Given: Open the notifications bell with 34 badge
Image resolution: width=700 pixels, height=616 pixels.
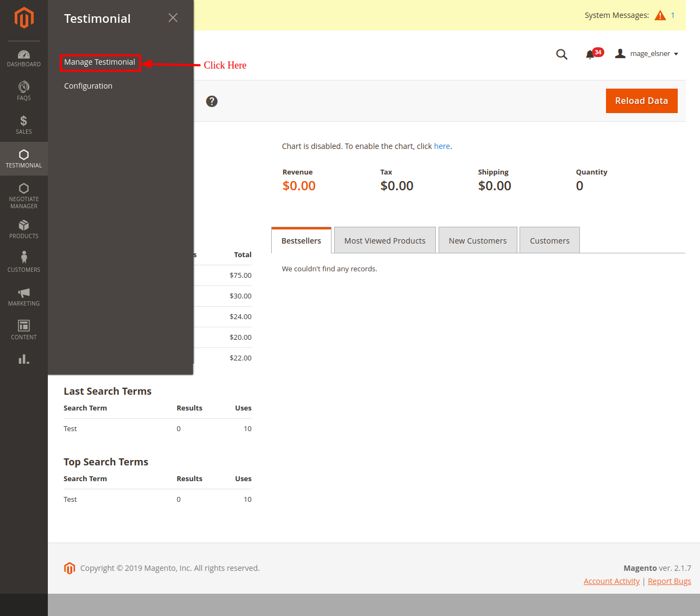Looking at the screenshot, I should (x=591, y=54).
